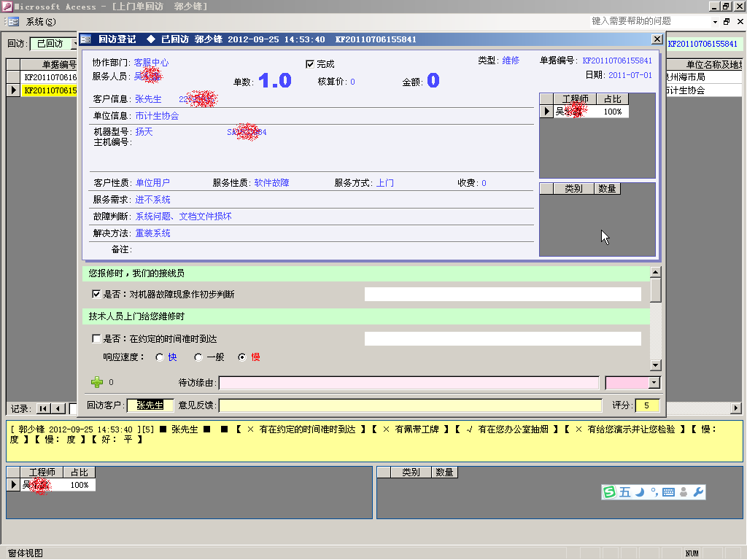
Task: Open the help question box dropdown arrow
Action: click(x=706, y=22)
